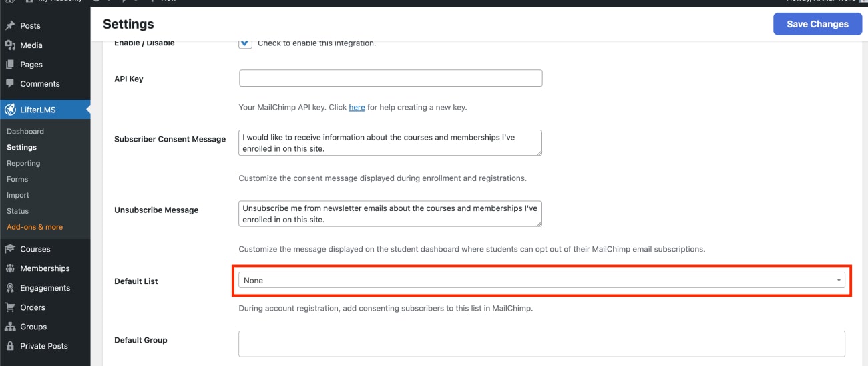Click the 'Default Group' label

[141, 340]
